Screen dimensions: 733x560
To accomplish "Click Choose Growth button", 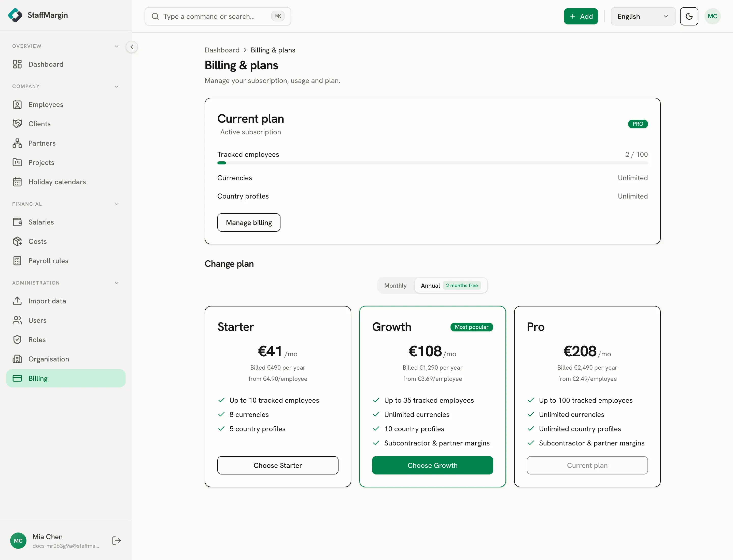I will tap(432, 465).
